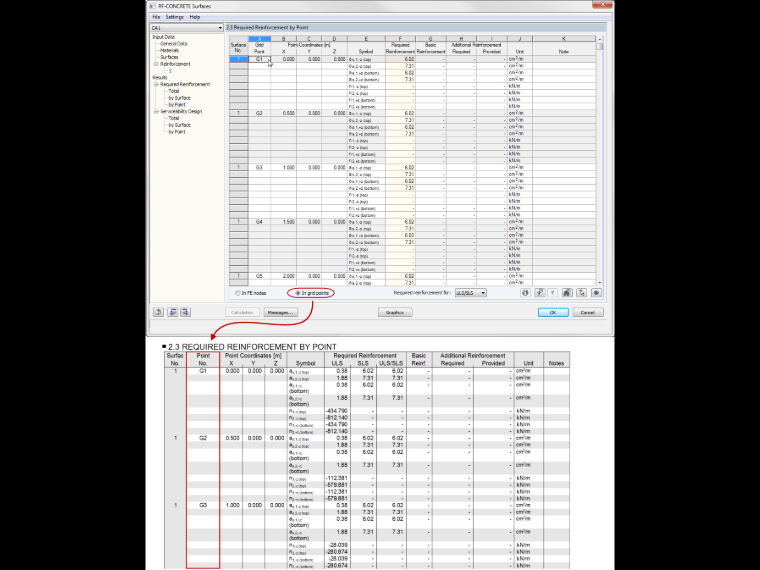
Task: Click the Required Reinforcement column header
Action: pos(400,48)
